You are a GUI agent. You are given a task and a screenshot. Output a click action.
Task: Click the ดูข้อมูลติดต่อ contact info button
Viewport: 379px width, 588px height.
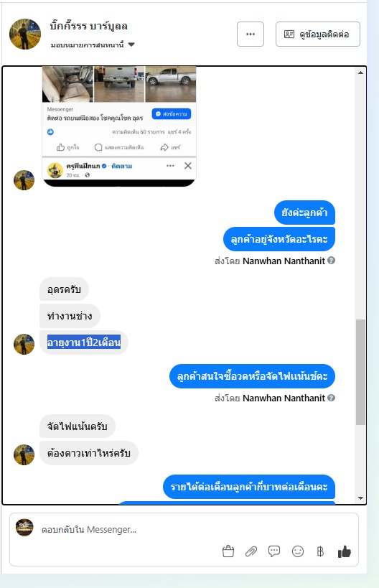click(x=318, y=34)
